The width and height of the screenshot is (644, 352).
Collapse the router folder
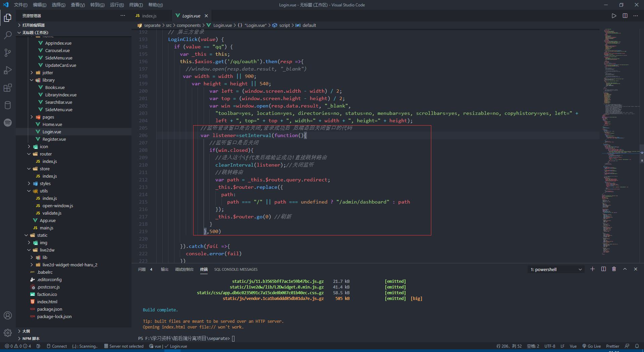point(46,154)
